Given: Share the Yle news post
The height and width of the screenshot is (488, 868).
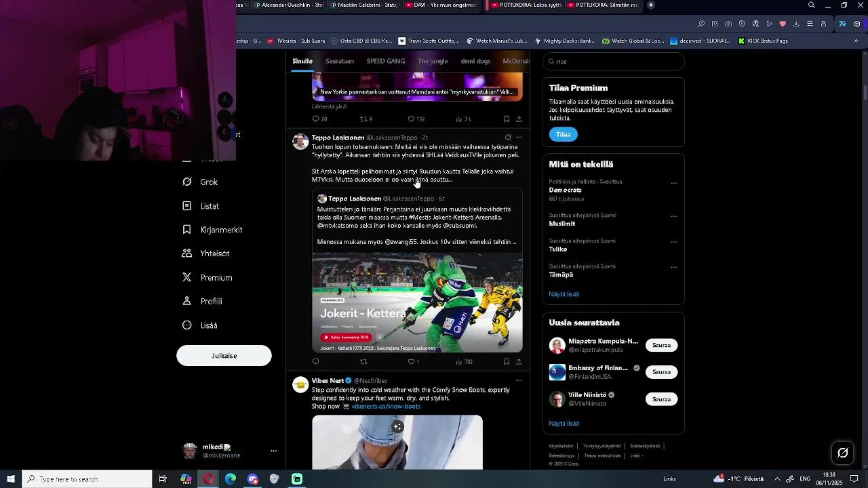Looking at the screenshot, I should tap(519, 119).
